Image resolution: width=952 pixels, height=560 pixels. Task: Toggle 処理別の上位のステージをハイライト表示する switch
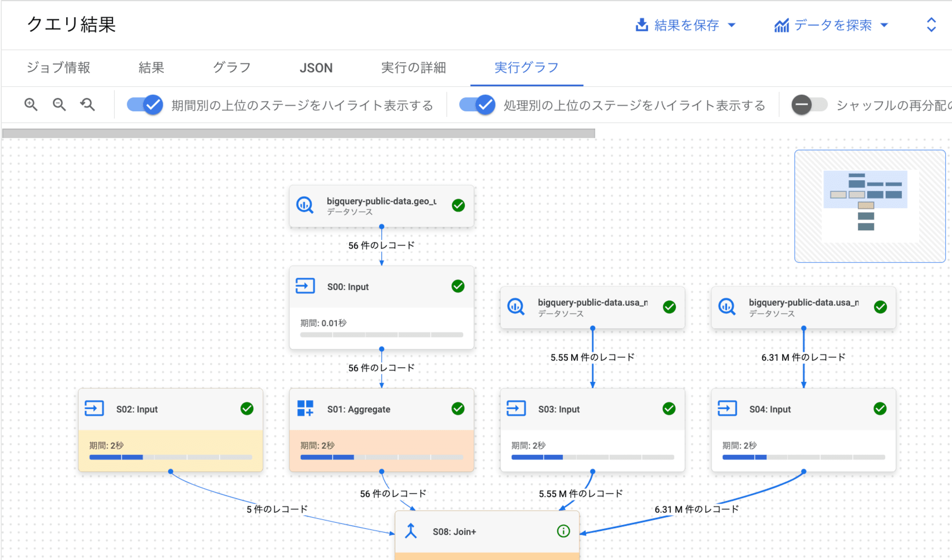point(477,105)
